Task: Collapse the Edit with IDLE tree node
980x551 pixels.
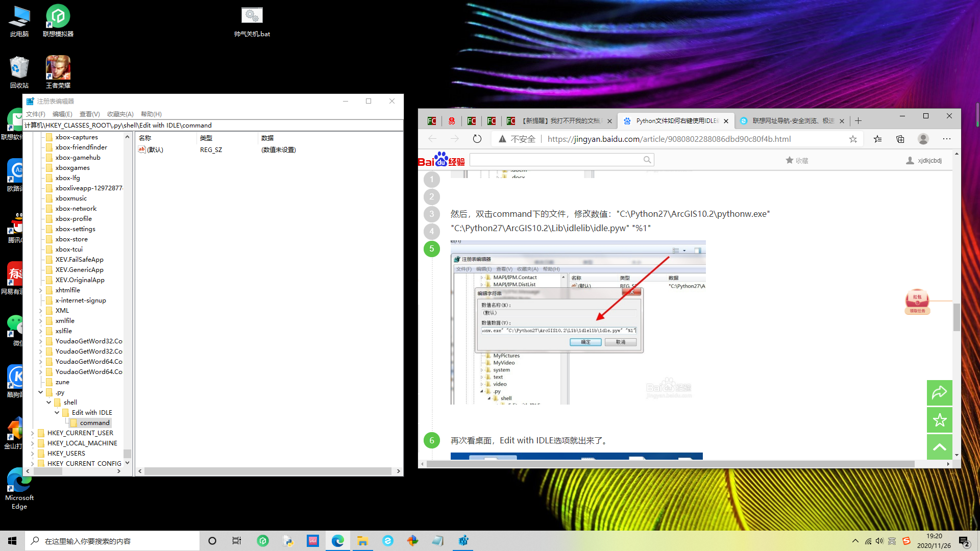Action: pos(57,413)
